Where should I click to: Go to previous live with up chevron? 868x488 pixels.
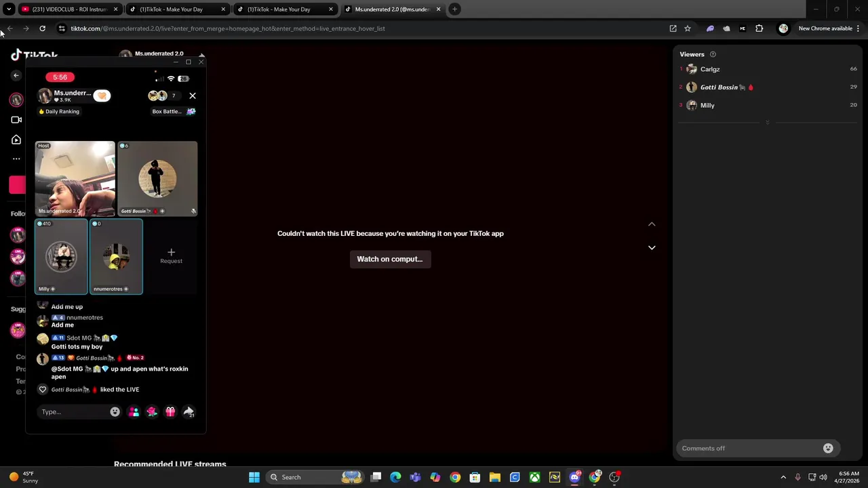(x=652, y=224)
